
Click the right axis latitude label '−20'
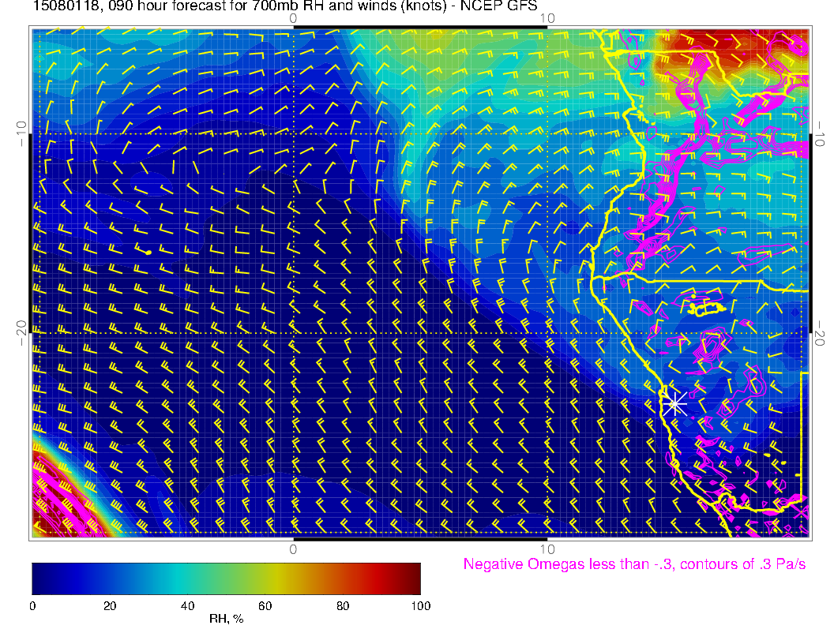pyautogui.click(x=820, y=333)
